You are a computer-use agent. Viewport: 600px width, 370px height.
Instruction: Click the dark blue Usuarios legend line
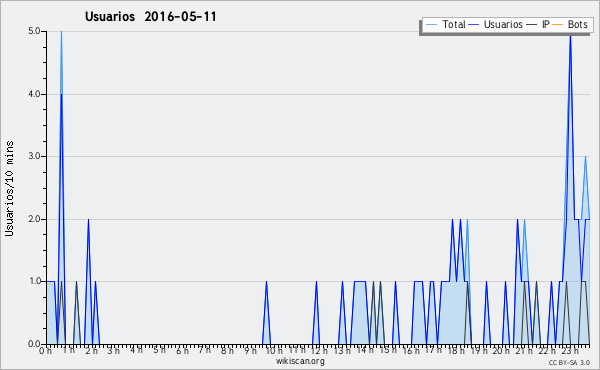click(x=474, y=25)
